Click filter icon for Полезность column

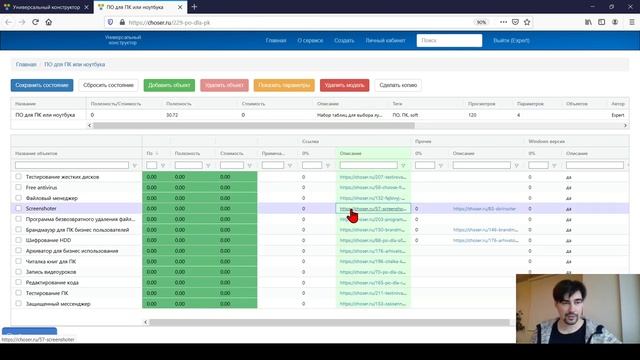tap(208, 166)
